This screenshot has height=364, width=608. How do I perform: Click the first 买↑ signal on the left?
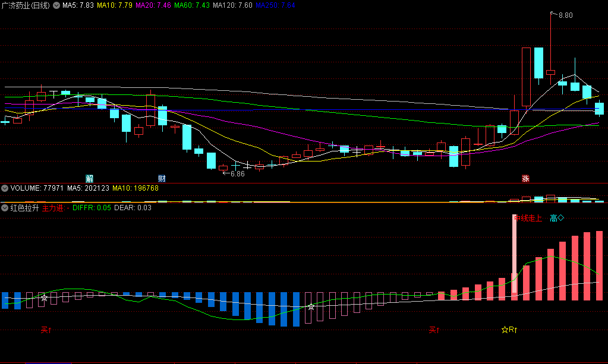tap(46, 330)
